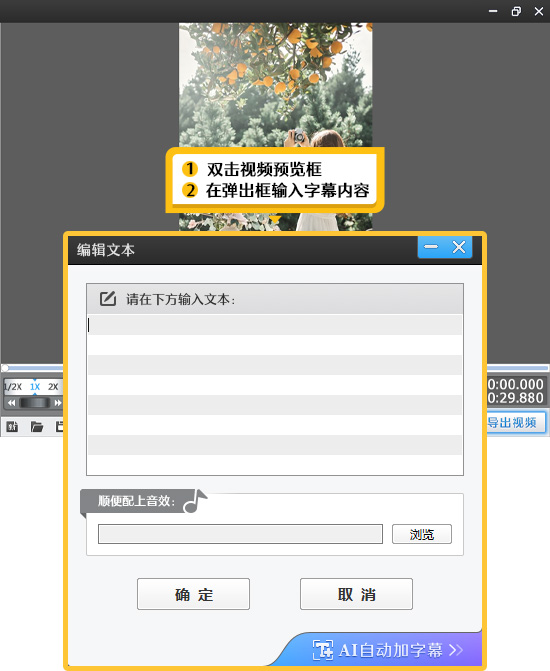This screenshot has height=671, width=550.
Task: Click the rewind double-arrow button
Action: click(12, 403)
